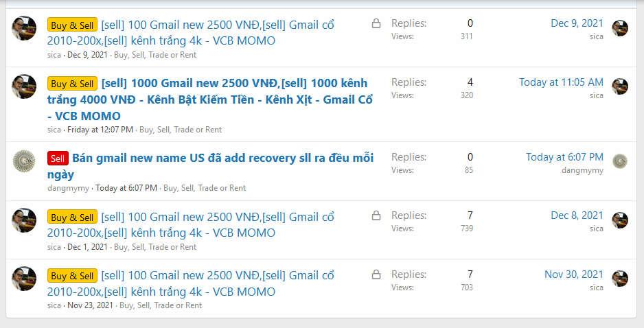The image size is (644, 328).
Task: Open thread "Bán gmail new name US"
Action: click(222, 159)
